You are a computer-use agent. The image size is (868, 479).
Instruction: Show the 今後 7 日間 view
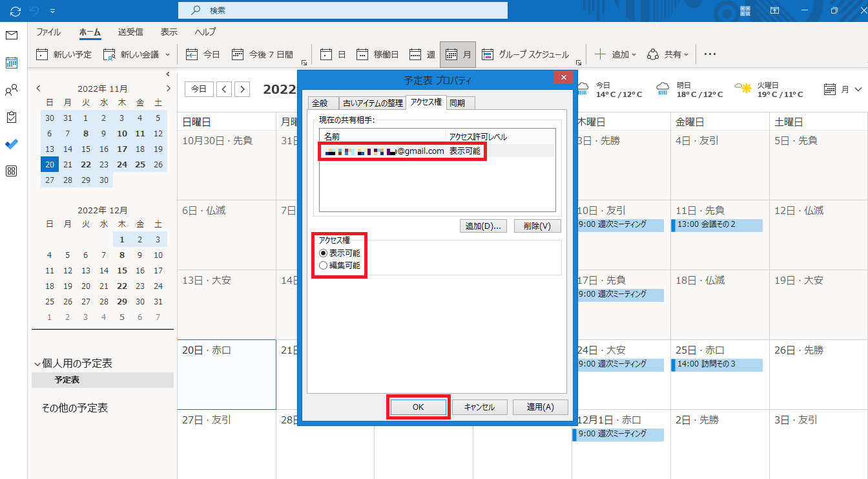tap(262, 55)
